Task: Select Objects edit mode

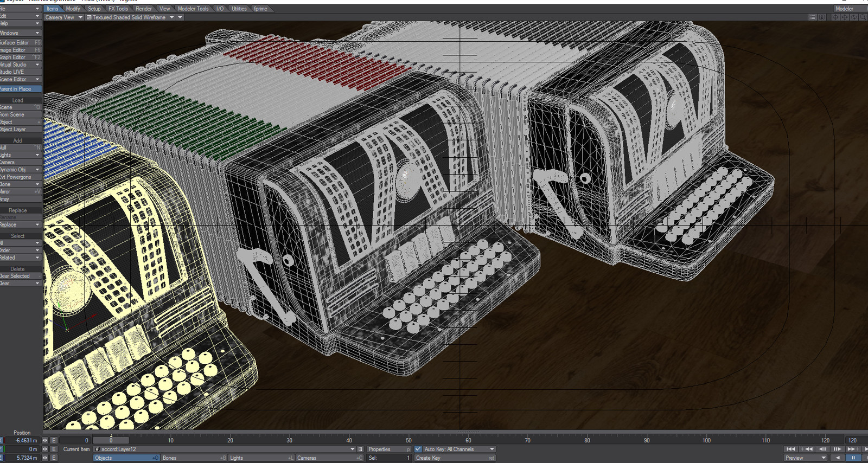Action: [126, 458]
